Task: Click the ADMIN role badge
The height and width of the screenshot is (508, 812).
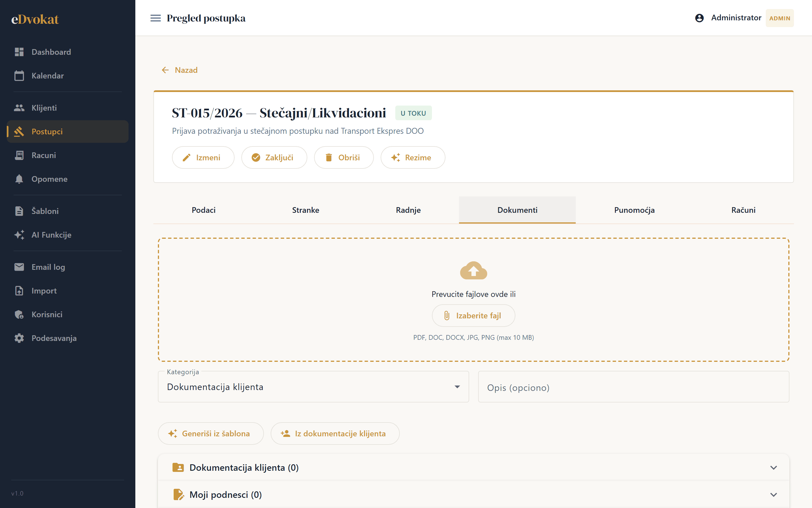Action: (x=780, y=18)
